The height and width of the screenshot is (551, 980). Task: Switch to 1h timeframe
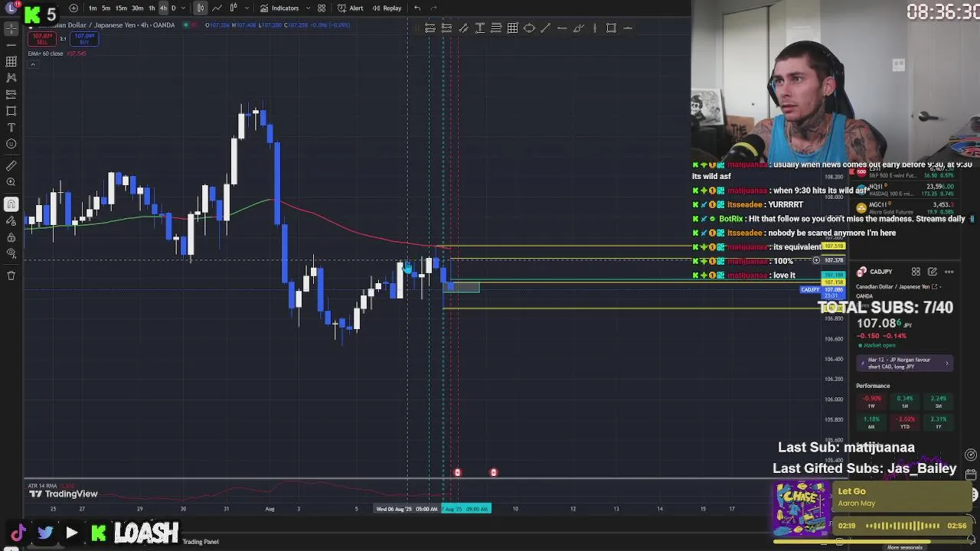coord(152,8)
